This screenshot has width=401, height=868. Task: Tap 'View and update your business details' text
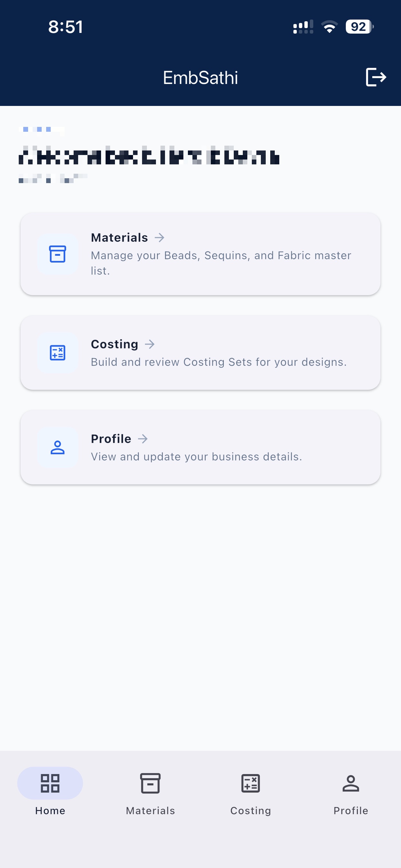(196, 457)
